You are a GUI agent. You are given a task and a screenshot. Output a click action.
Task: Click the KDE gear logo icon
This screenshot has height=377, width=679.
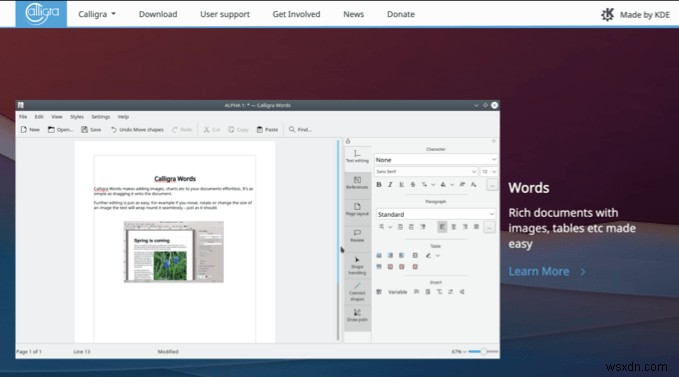(x=608, y=15)
